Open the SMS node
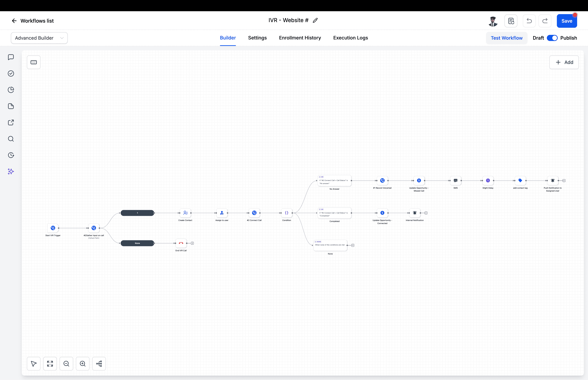This screenshot has height=380, width=588. 455,181
